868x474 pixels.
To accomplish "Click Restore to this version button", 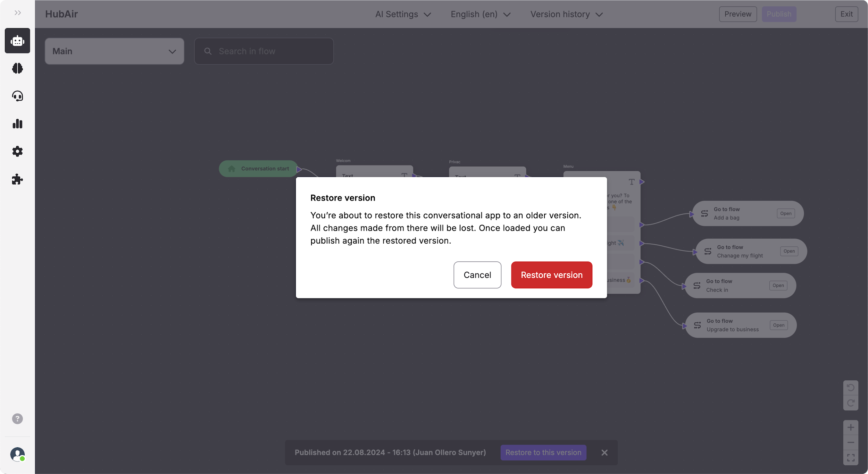I will [x=543, y=452].
